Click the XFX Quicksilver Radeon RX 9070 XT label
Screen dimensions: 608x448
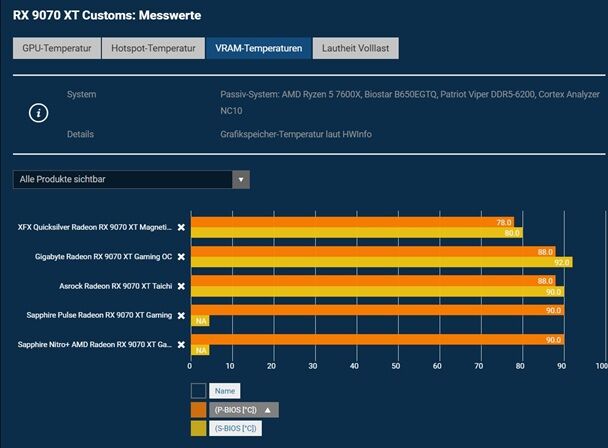tap(95, 227)
